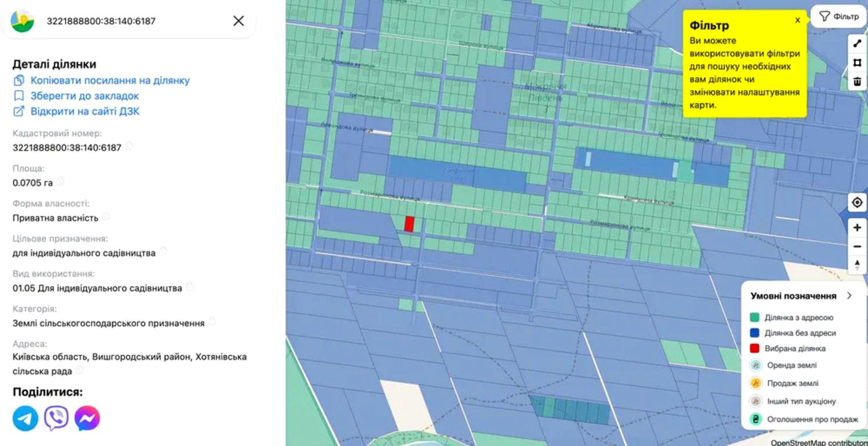Select the area polygon drawing tool
The image size is (868, 446).
coord(858,62)
